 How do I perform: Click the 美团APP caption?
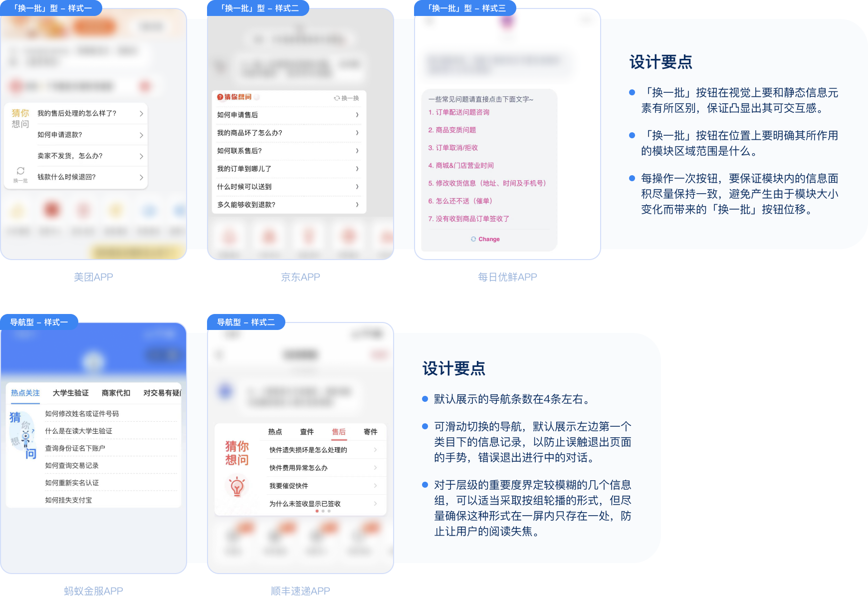click(x=93, y=277)
